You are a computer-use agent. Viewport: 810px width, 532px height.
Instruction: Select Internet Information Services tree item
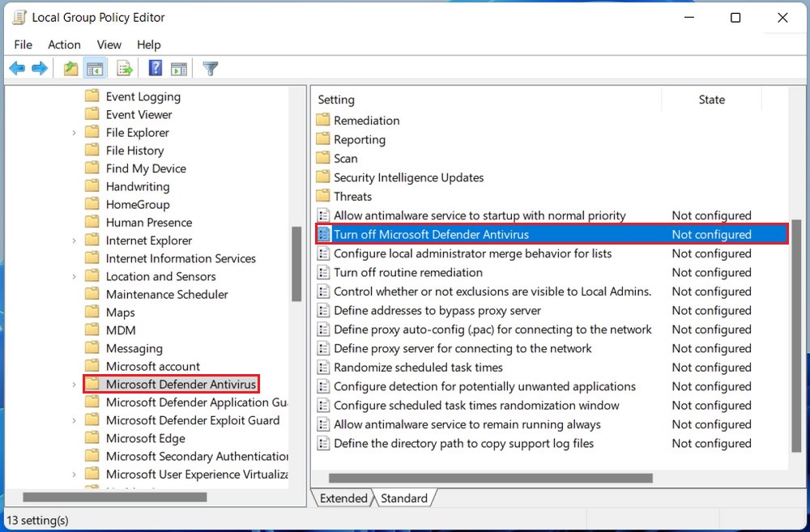pos(181,258)
